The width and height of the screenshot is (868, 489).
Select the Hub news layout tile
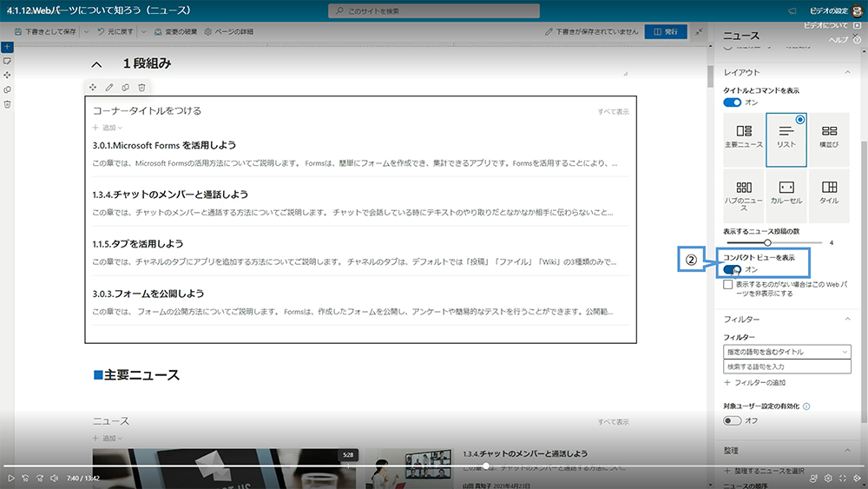744,196
